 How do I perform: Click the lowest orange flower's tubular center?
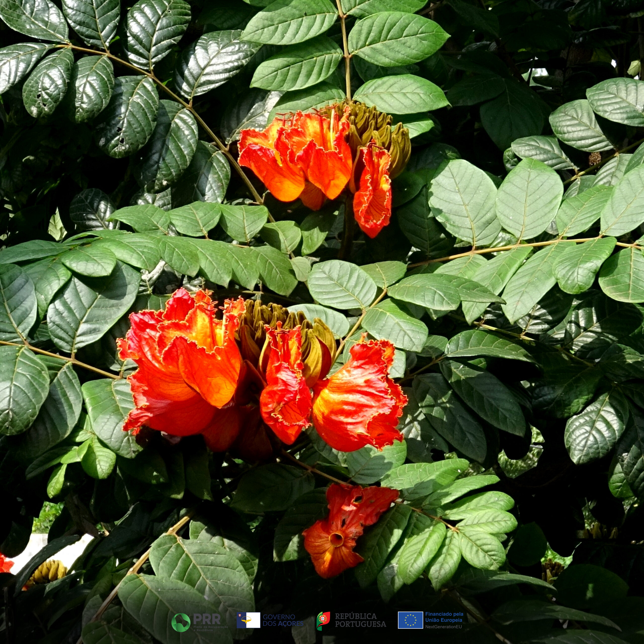click(x=336, y=539)
